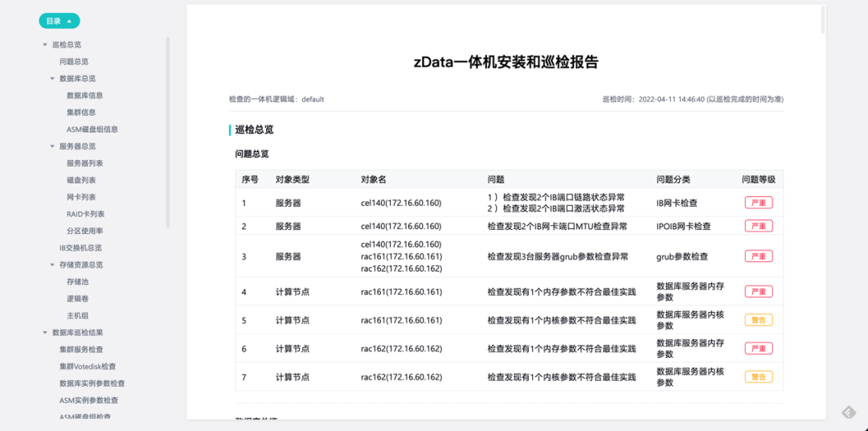Click 警告 badge in row 5
Screen dimensions: 868x431
pos(759,320)
